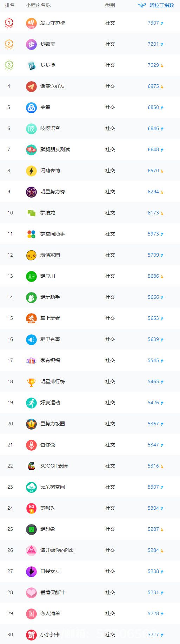Click the 爱豆守护榜 orange app icon

click(31, 23)
